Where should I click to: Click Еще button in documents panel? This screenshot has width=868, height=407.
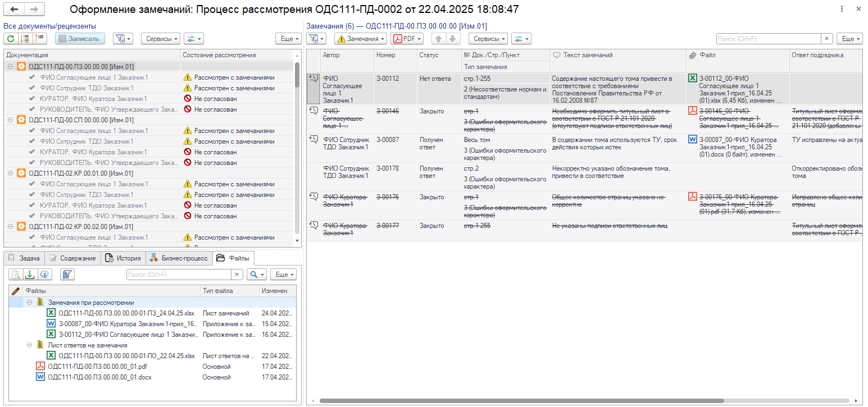(x=288, y=39)
